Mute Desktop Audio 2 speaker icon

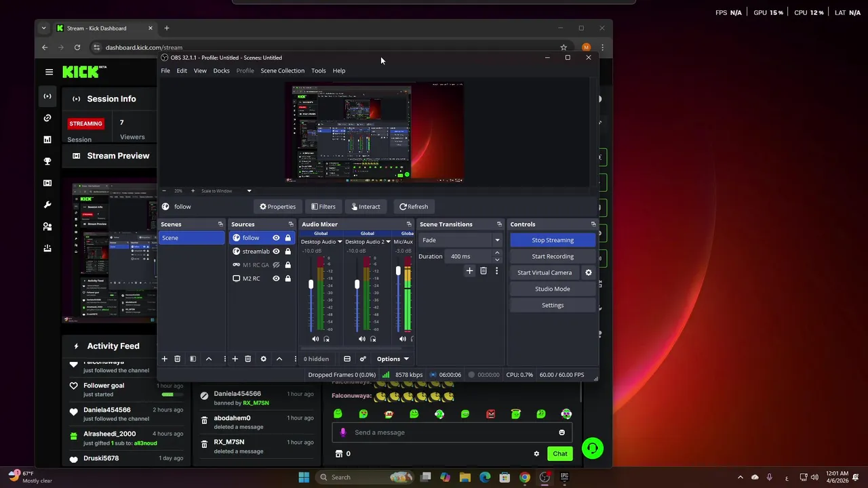click(x=361, y=339)
